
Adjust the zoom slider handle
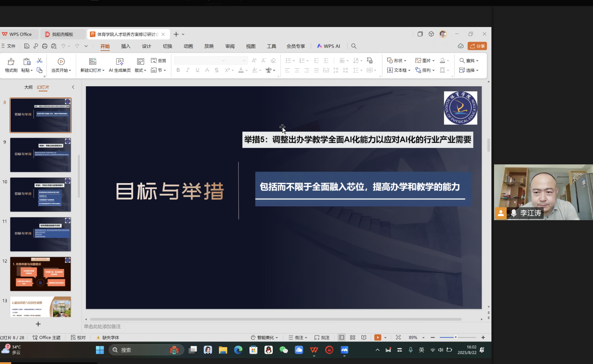pos(456,337)
